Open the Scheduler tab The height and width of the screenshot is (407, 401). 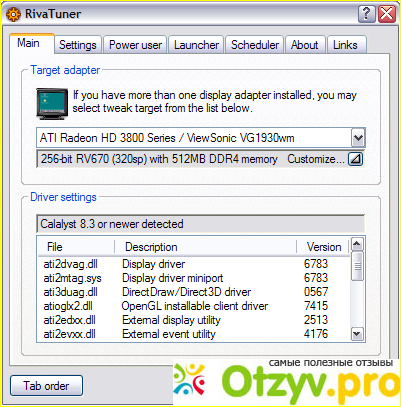pos(255,45)
